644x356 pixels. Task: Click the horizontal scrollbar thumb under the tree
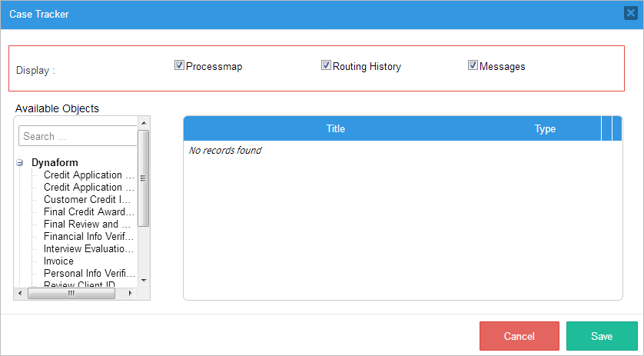point(71,294)
